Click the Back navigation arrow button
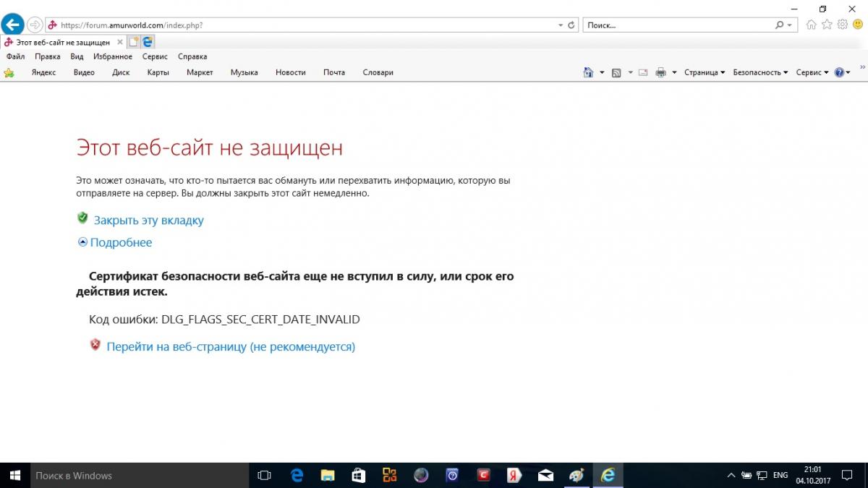 click(13, 25)
